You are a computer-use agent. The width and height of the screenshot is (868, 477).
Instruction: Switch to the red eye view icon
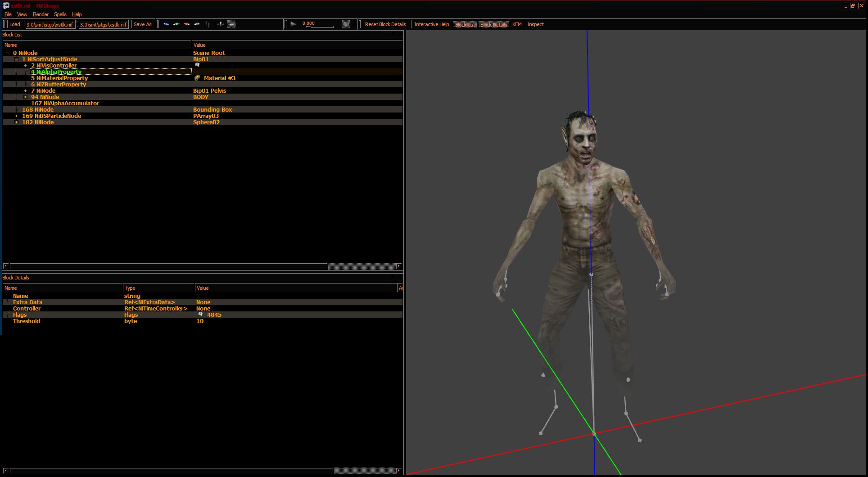[x=186, y=24]
